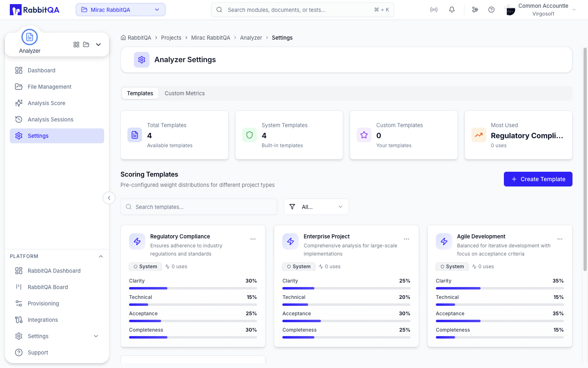Open the All filter dropdown
The height and width of the screenshot is (368, 588).
pyautogui.click(x=316, y=207)
